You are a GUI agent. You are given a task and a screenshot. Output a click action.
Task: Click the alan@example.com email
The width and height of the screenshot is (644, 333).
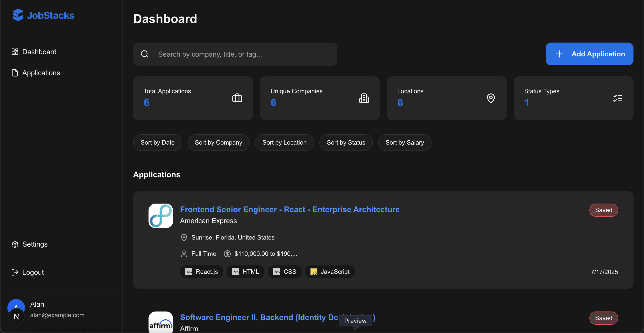[x=57, y=315]
